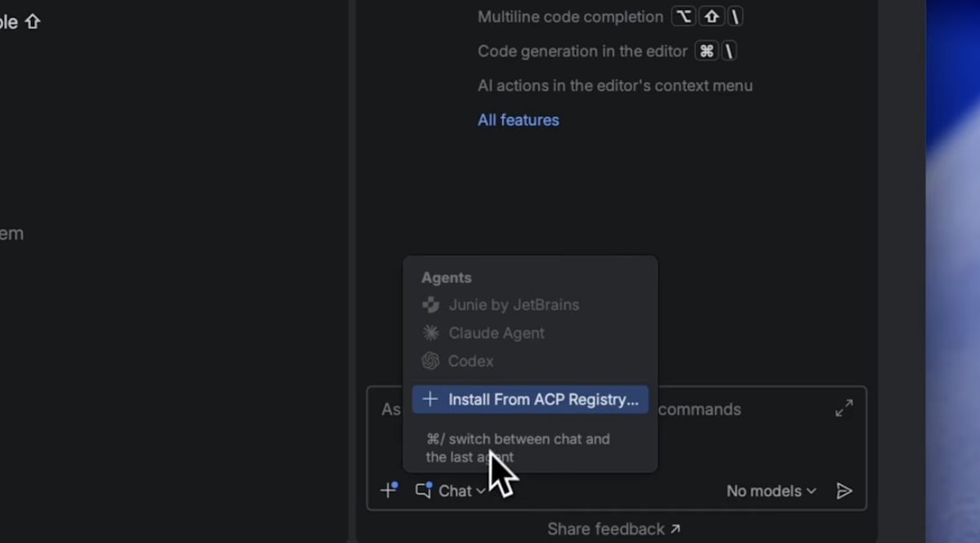Click the switch between chat hint text
This screenshot has height=543, width=980.
[518, 448]
